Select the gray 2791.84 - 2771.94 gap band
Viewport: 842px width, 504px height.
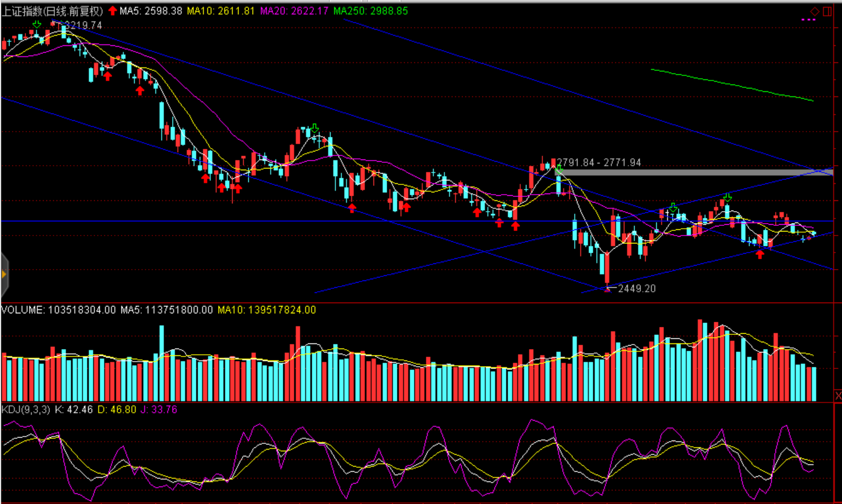pos(693,172)
